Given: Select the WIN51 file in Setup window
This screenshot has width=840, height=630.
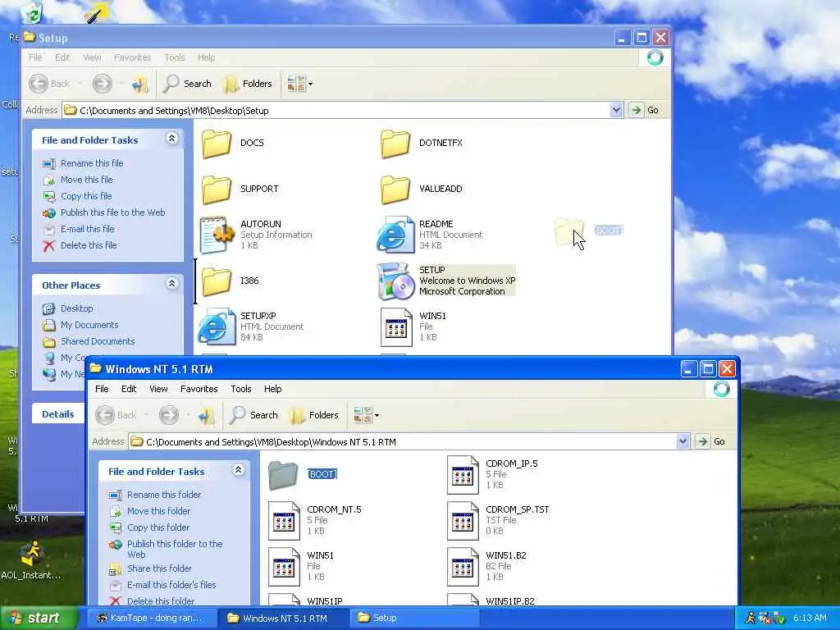Looking at the screenshot, I should point(396,326).
